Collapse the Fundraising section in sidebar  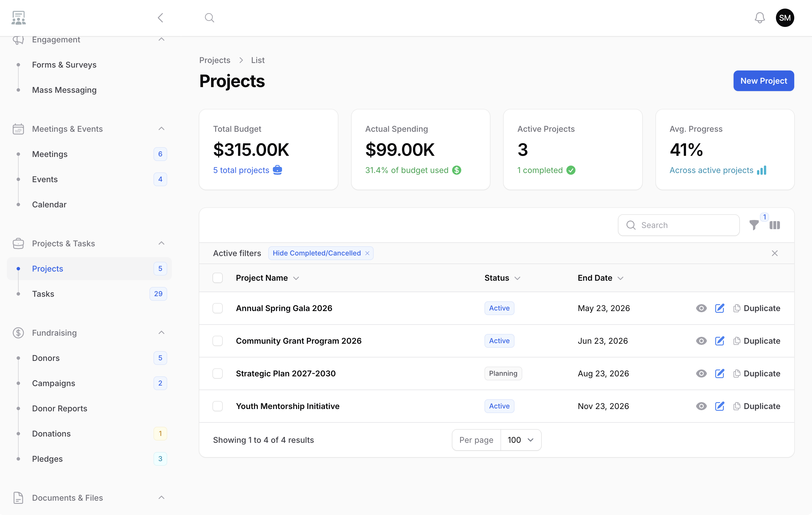[x=161, y=333]
